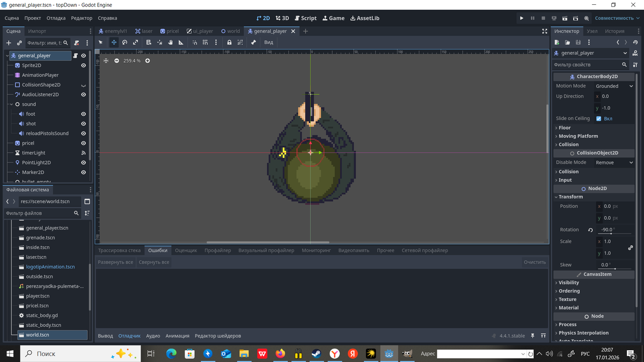Open the Отладка menu

[56, 18]
